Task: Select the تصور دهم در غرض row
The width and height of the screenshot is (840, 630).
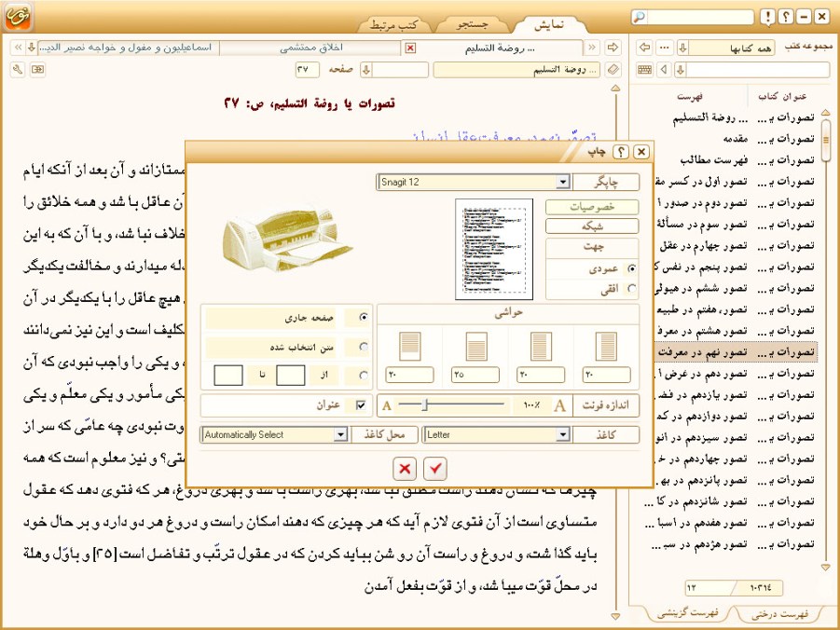Action: (735, 374)
